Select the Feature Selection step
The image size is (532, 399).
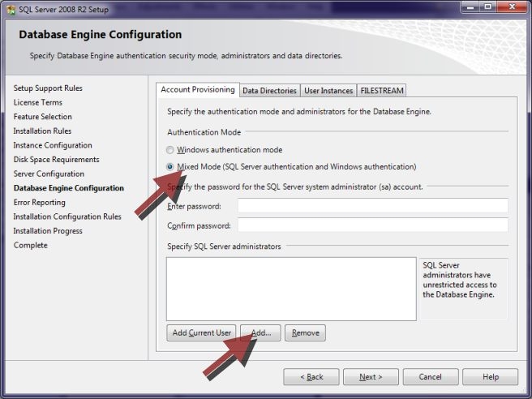(x=43, y=117)
